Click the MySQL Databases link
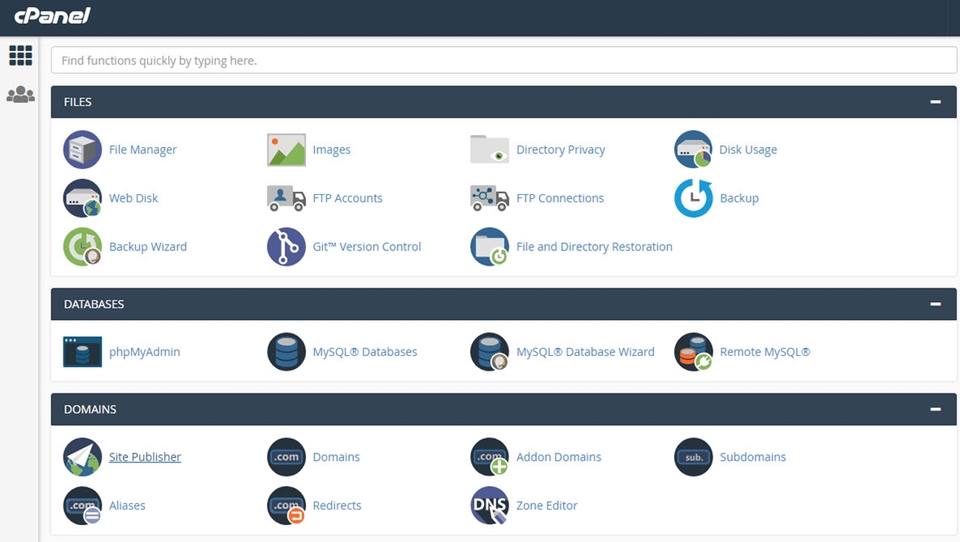This screenshot has height=542, width=960. click(365, 352)
